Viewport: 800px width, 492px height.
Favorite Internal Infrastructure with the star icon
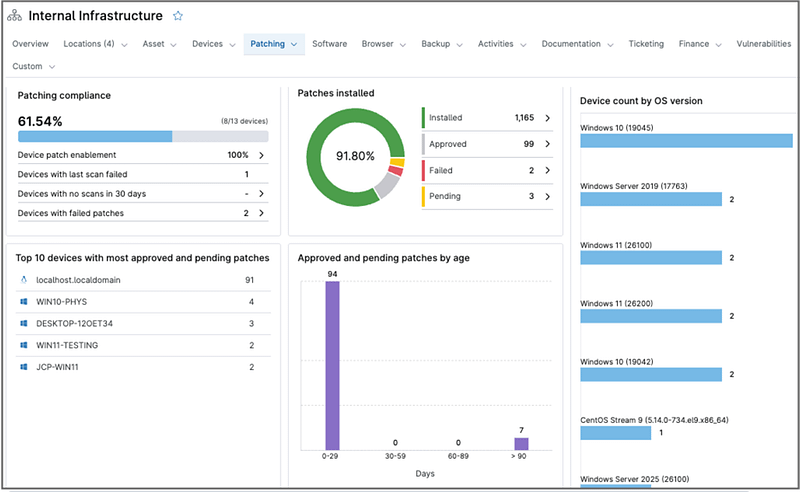[x=178, y=16]
